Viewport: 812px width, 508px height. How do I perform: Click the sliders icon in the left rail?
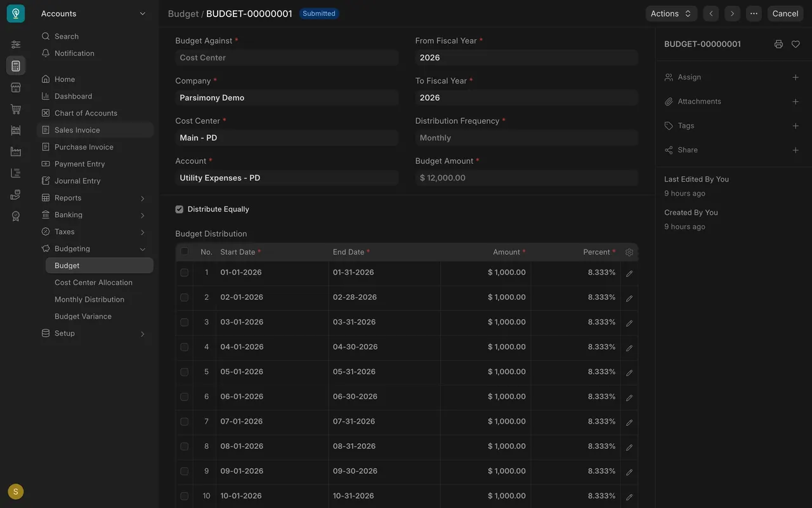tap(16, 44)
